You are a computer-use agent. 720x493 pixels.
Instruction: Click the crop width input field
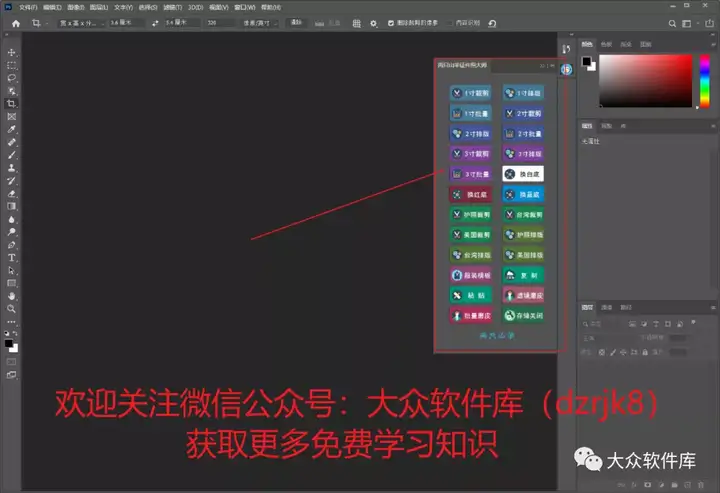click(126, 23)
